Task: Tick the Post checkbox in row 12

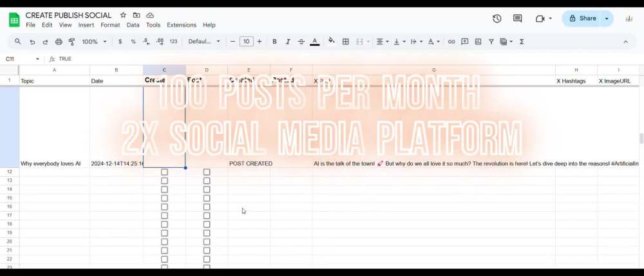Action: 207,172
